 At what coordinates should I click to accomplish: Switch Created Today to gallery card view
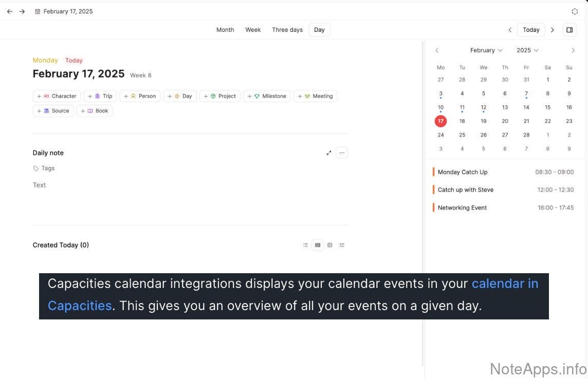[318, 245]
